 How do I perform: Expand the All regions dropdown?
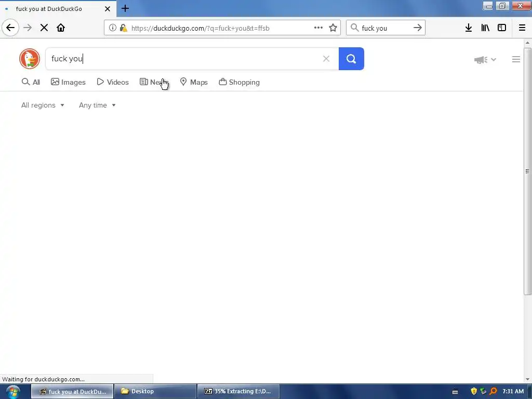tap(43, 105)
